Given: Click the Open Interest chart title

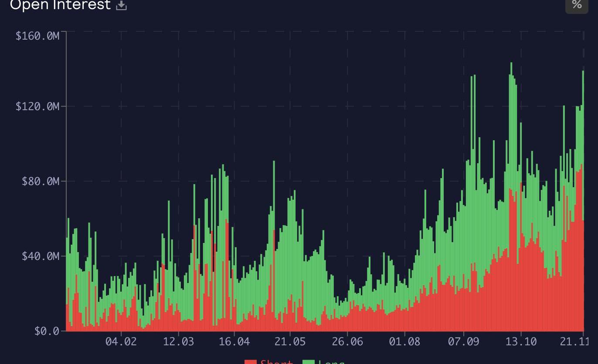Looking at the screenshot, I should tap(60, 5).
